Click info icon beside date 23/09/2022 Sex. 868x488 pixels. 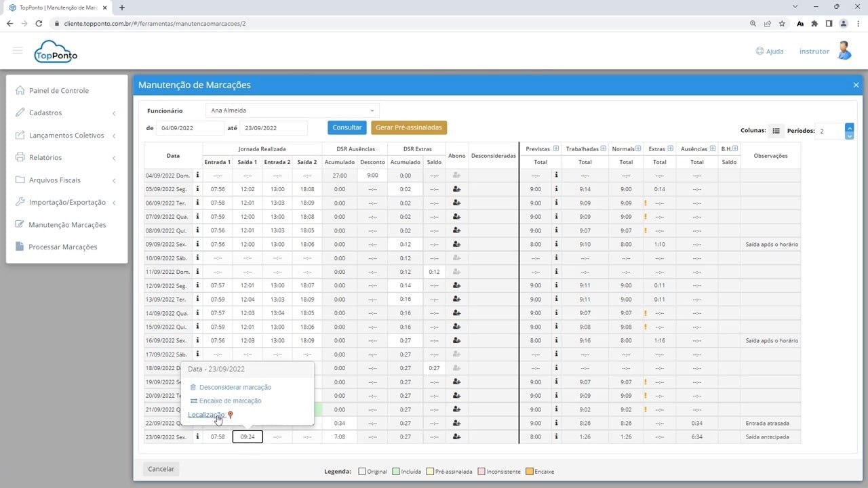point(197,437)
